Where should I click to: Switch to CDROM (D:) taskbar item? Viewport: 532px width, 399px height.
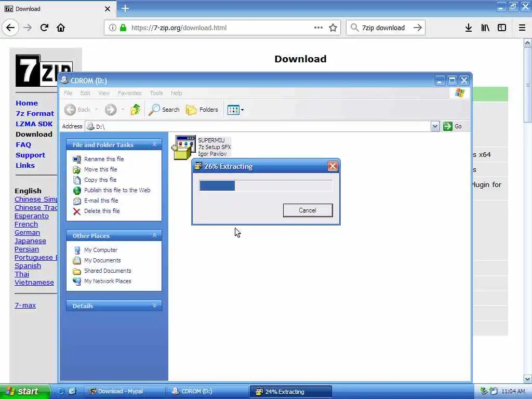pyautogui.click(x=208, y=391)
